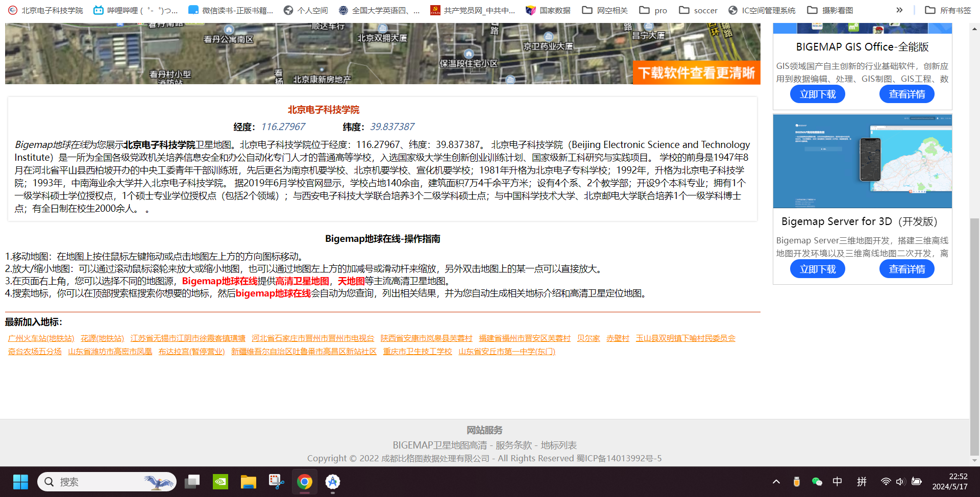The width and height of the screenshot is (980, 497).
Task: Open the 福建省福州市晋安区芙蓉村 link
Action: 525,338
